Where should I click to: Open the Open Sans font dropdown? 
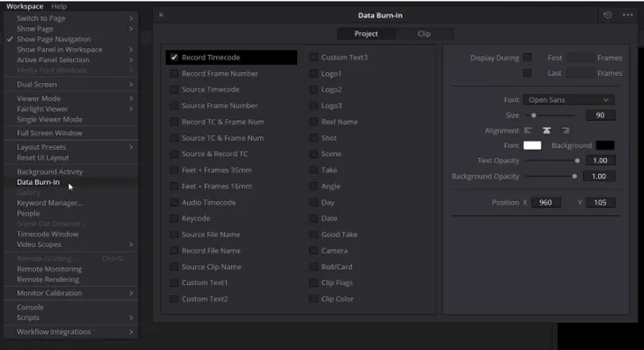pos(568,100)
